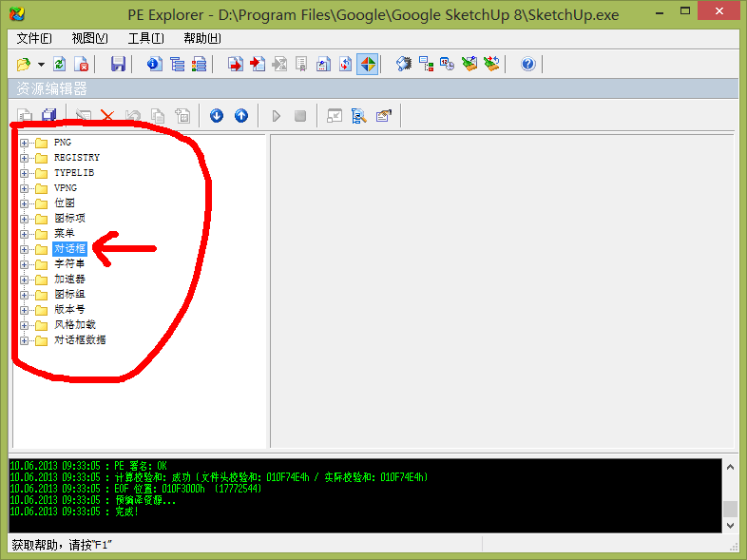This screenshot has width=747, height=560.
Task: Expand the VPNG folder node
Action: pos(24,188)
